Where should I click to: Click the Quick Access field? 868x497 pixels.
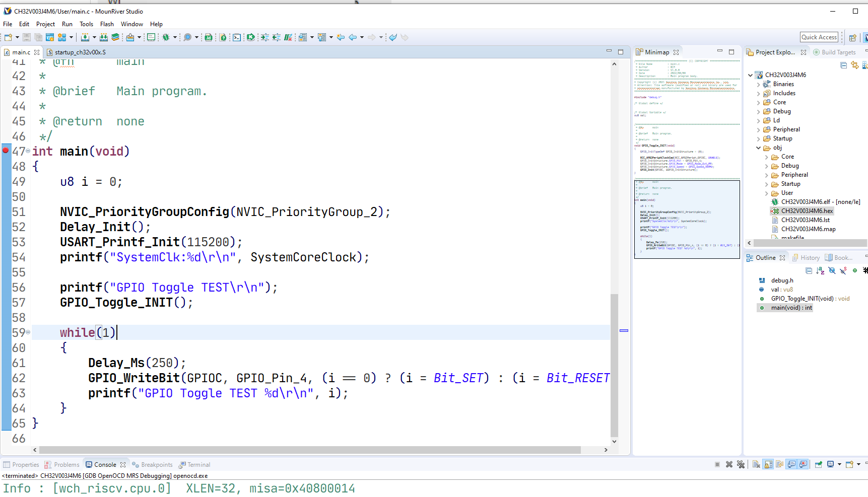click(819, 37)
